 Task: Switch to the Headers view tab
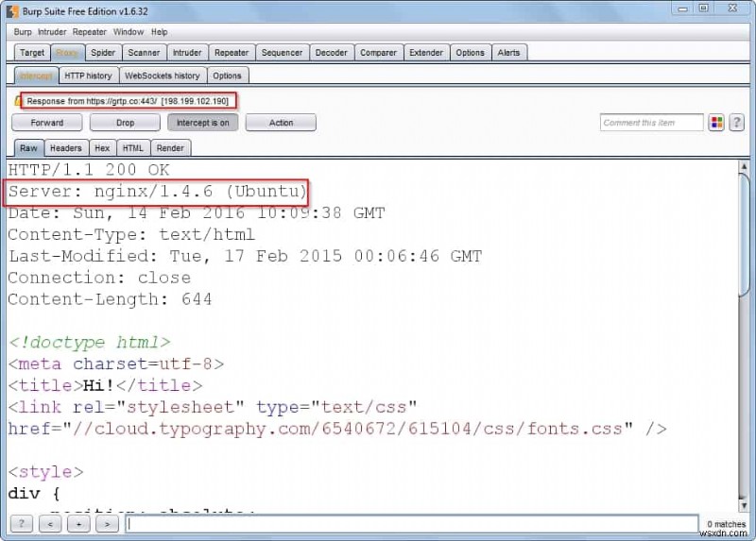pos(65,148)
